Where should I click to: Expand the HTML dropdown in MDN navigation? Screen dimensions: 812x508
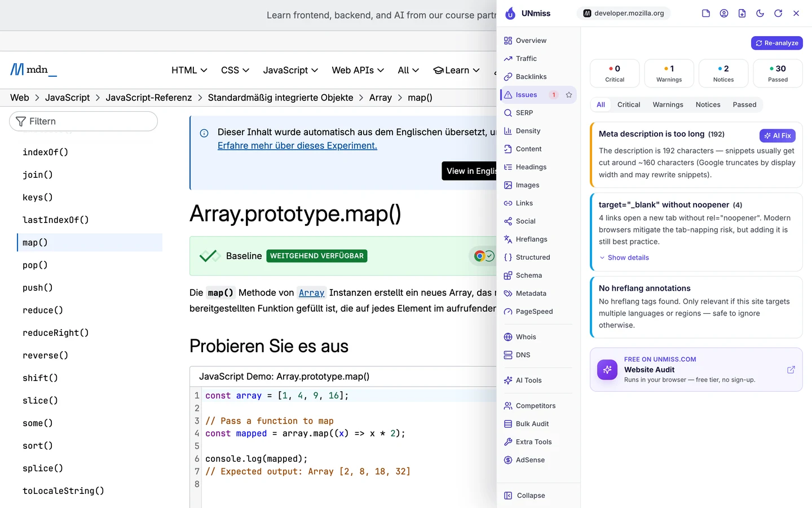(x=189, y=70)
